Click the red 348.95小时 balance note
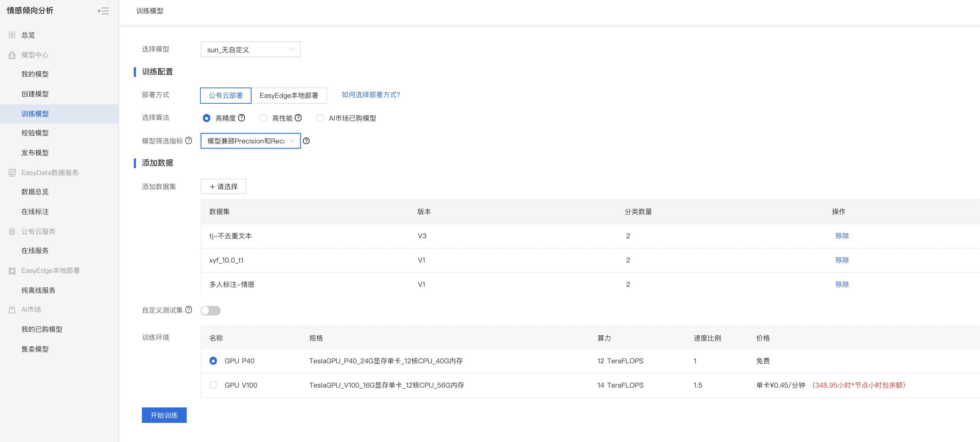This screenshot has width=980, height=442. pos(858,385)
